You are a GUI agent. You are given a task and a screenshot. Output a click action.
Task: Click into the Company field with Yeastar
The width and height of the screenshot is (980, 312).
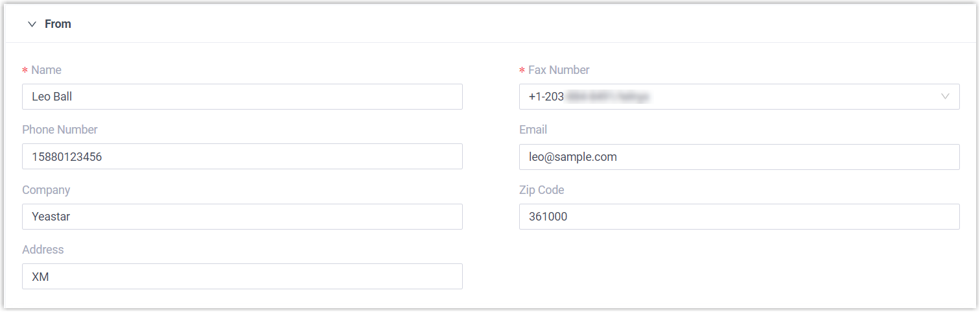[x=242, y=217]
